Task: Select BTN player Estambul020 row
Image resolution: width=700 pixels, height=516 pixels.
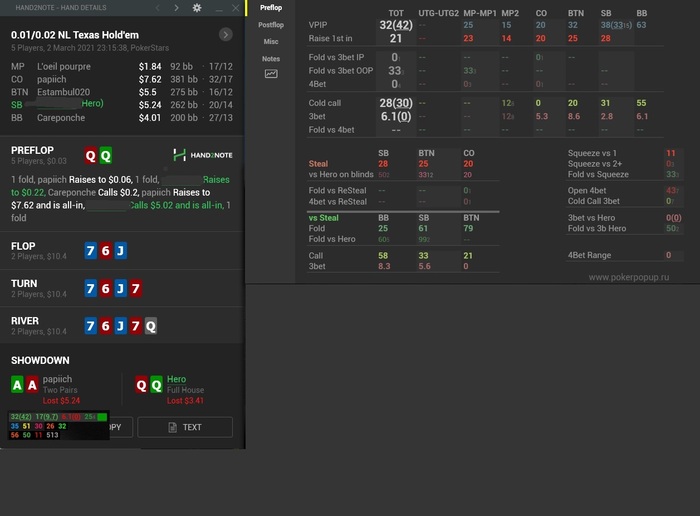Action: tap(122, 92)
